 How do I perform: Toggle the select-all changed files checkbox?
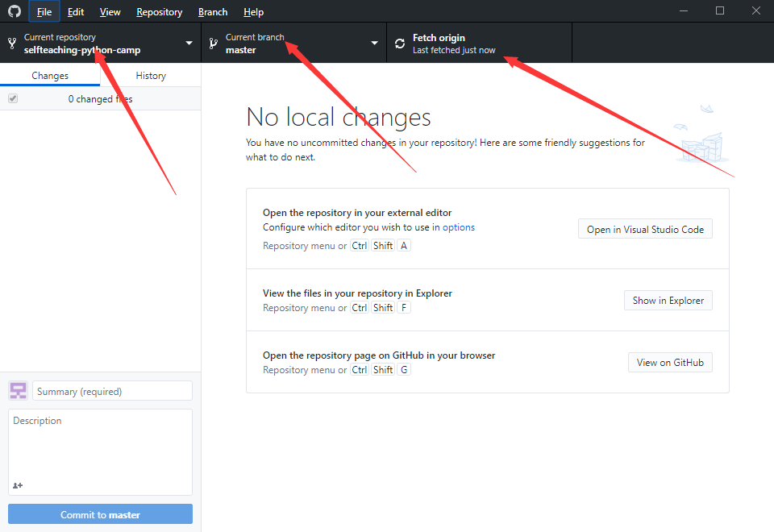[x=13, y=98]
